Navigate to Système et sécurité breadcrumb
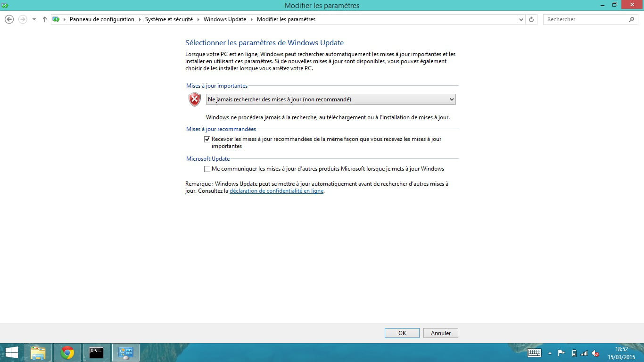This screenshot has height=362, width=644. click(169, 19)
